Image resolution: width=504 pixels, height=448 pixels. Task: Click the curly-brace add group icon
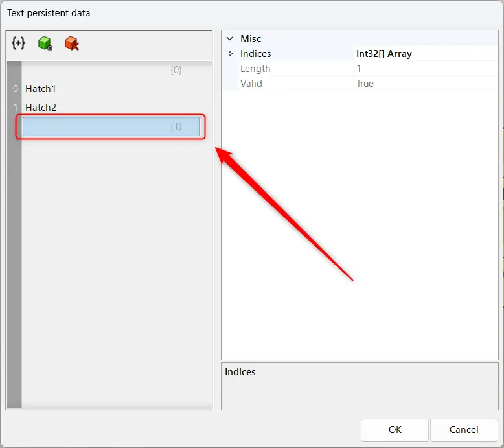tap(19, 43)
